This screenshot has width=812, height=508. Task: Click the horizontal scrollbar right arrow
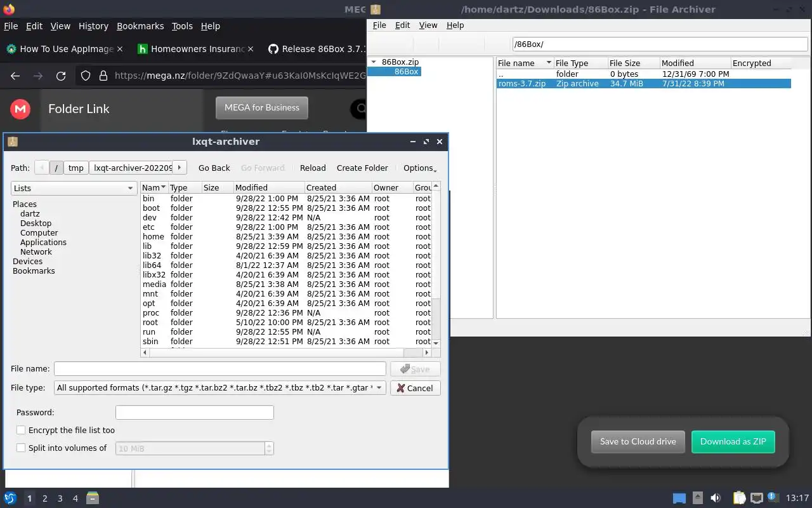click(428, 352)
